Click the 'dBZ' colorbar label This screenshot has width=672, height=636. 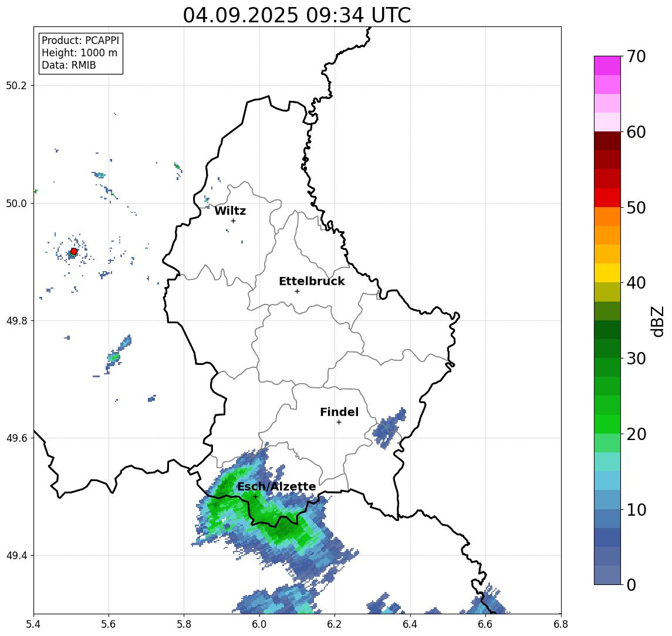pyautogui.click(x=657, y=322)
